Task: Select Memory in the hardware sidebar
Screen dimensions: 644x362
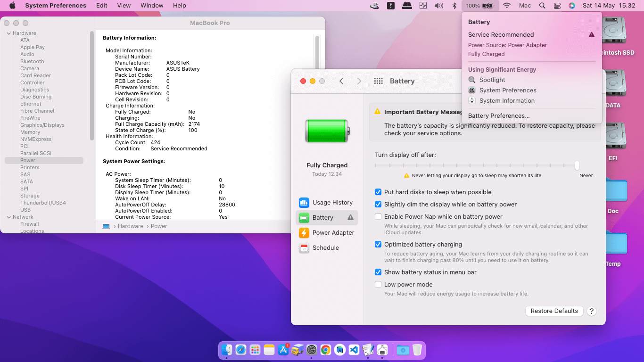Action: pos(30,132)
